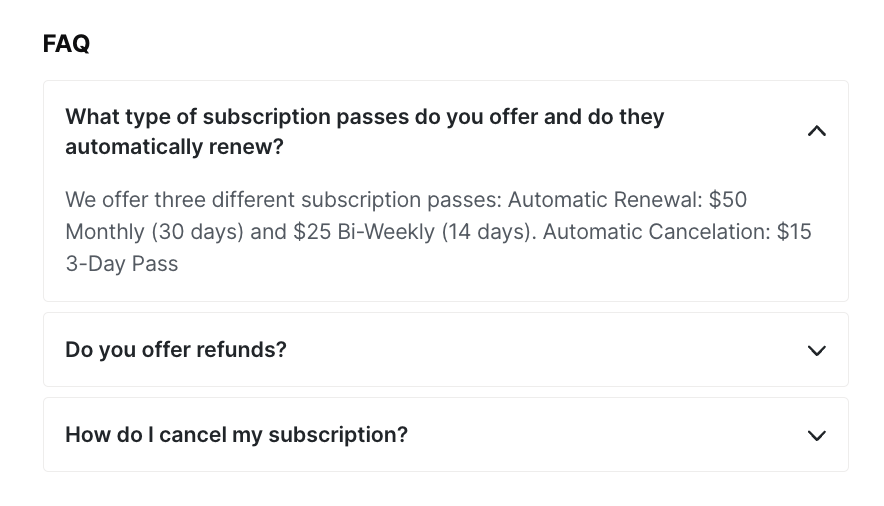Image resolution: width=884 pixels, height=506 pixels.
Task: Click "automatically renew?" in the first question
Action: (174, 147)
